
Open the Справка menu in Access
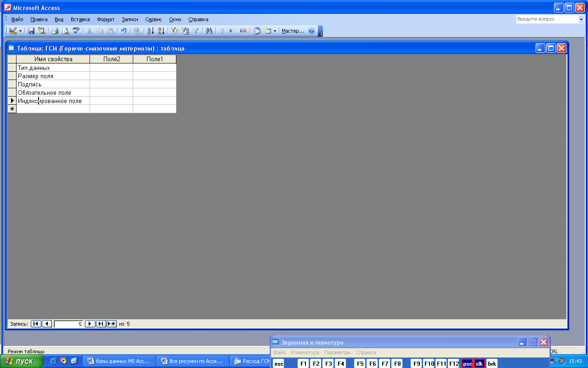pyautogui.click(x=198, y=19)
